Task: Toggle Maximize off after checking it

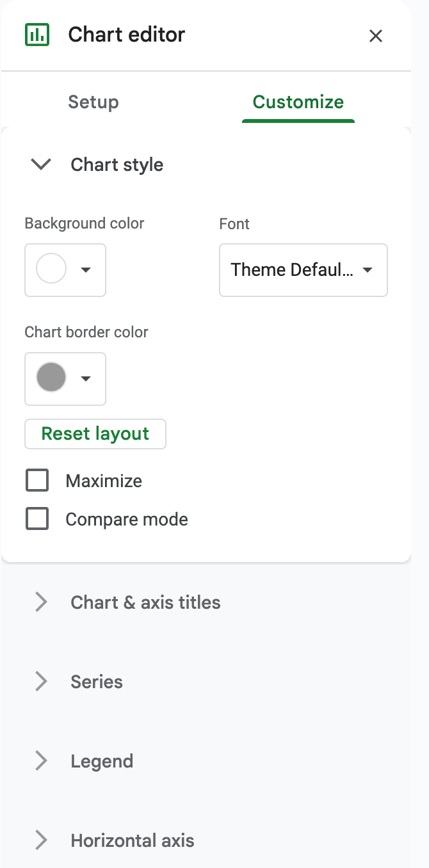Action: point(36,480)
